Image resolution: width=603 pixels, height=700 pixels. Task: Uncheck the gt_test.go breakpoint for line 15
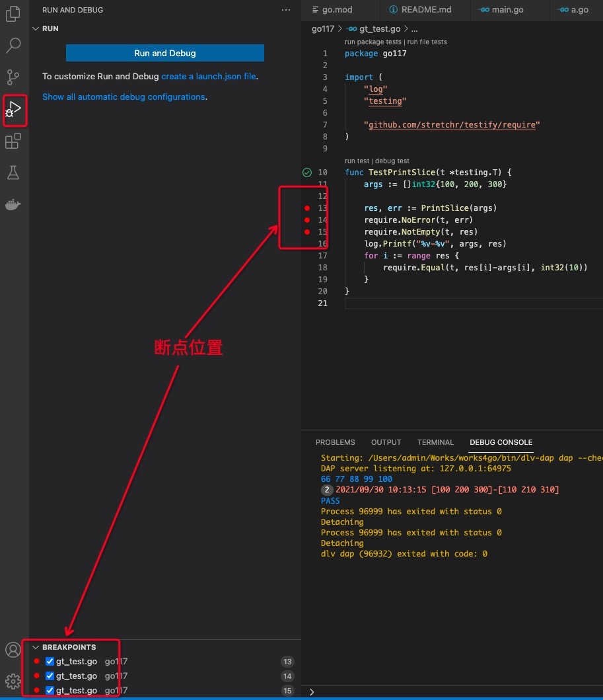(50, 690)
